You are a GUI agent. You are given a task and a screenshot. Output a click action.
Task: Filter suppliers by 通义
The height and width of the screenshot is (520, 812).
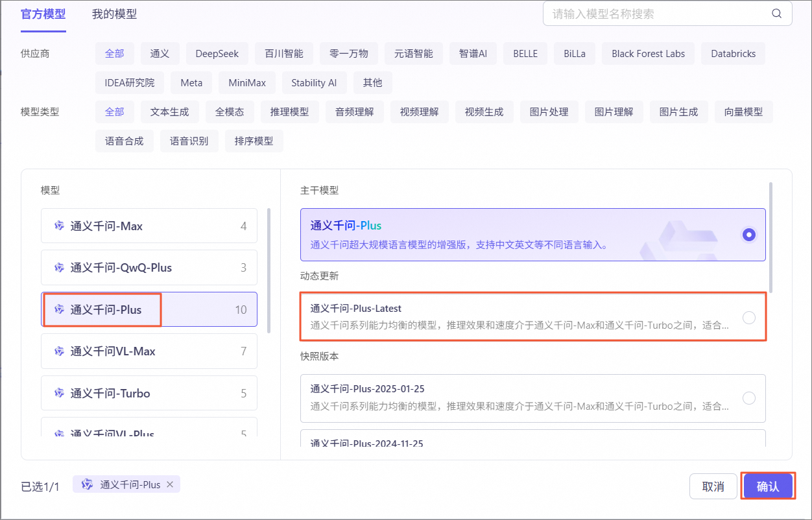point(160,54)
